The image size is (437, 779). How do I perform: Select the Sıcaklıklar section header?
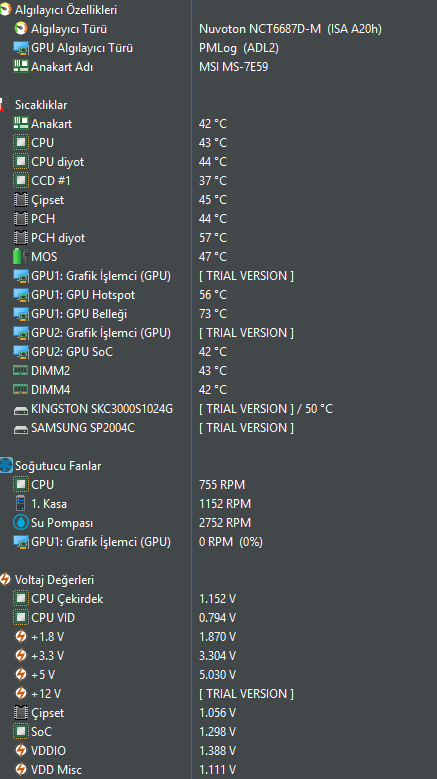[41, 105]
